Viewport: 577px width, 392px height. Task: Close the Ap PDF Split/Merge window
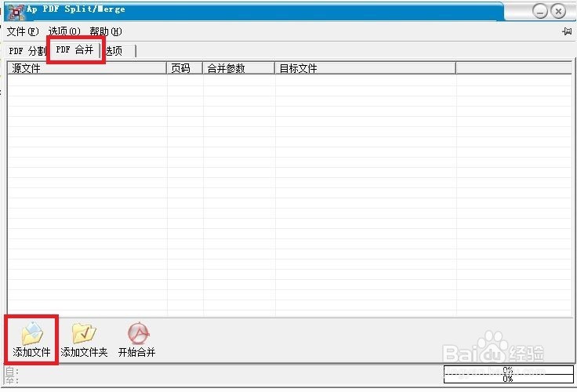tap(558, 12)
